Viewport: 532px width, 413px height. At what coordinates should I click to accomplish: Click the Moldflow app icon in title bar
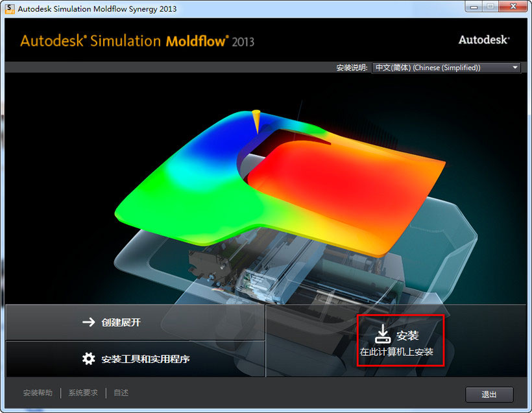pos(10,9)
